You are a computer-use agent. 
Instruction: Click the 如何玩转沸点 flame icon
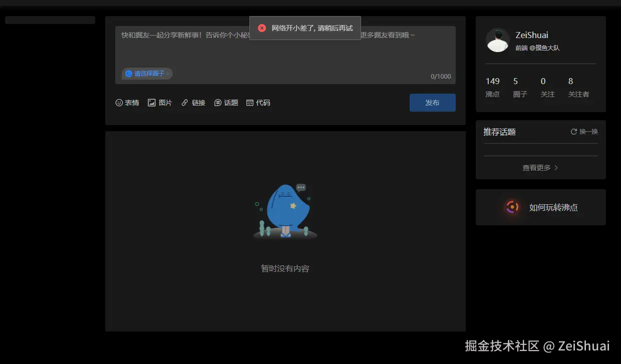coord(512,207)
